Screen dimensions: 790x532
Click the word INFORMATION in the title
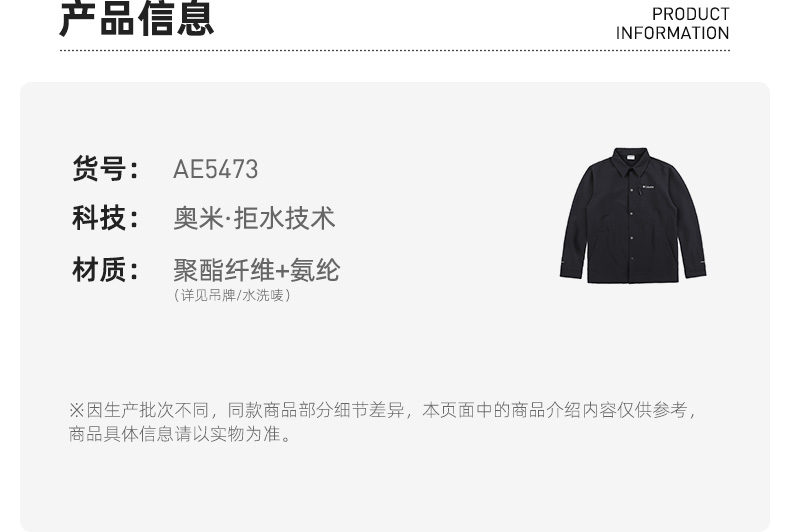pos(673,33)
